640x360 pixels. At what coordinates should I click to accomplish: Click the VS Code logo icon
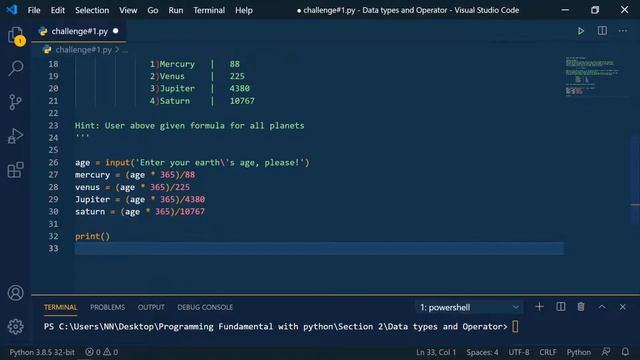pos(12,10)
